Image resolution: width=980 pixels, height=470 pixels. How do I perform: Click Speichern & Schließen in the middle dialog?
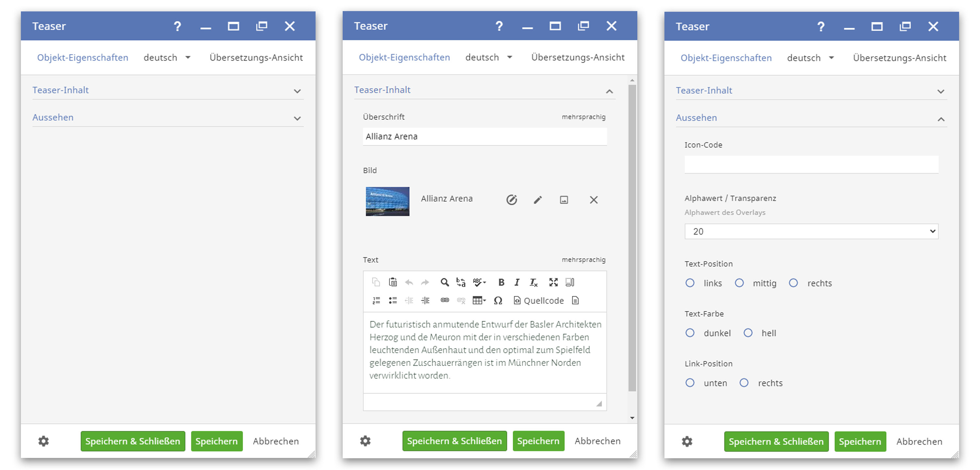click(454, 441)
